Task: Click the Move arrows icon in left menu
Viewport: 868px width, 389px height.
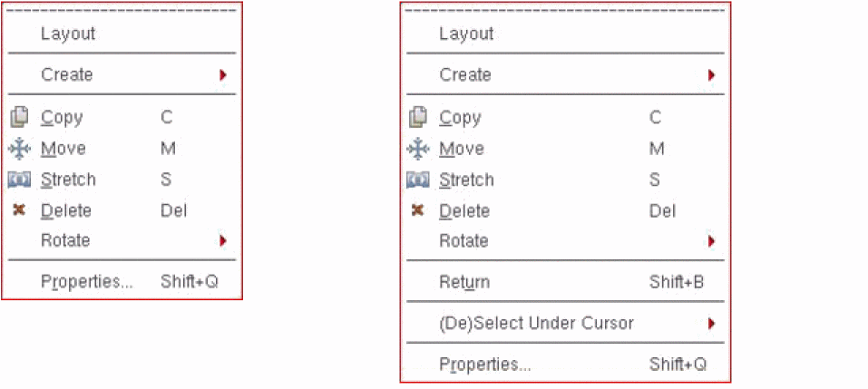Action: (x=20, y=149)
